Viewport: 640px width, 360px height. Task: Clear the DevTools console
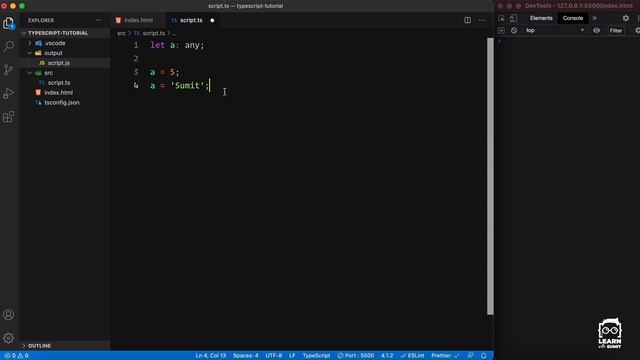click(514, 31)
